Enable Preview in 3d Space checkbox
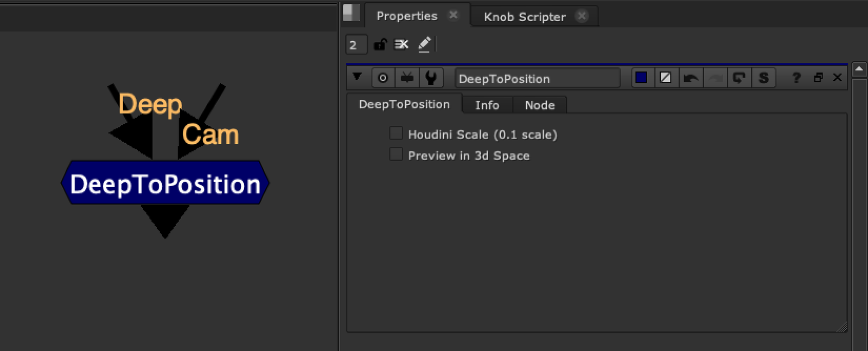 (396, 155)
